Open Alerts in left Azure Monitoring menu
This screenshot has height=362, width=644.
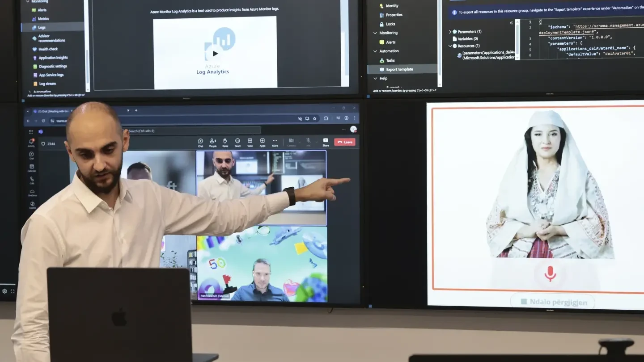click(x=39, y=10)
